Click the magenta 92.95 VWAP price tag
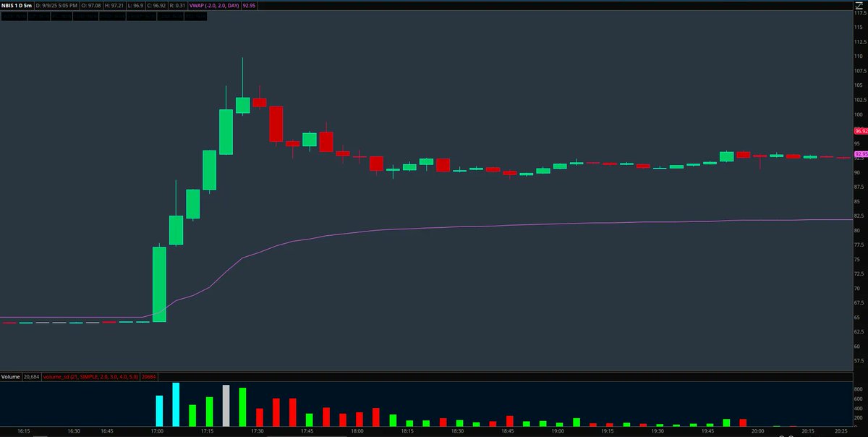The width and height of the screenshot is (868, 437). tap(861, 154)
